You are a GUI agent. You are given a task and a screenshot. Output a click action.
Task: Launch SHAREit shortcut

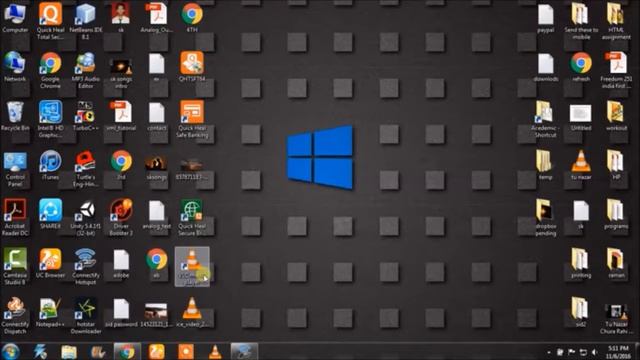(x=50, y=214)
